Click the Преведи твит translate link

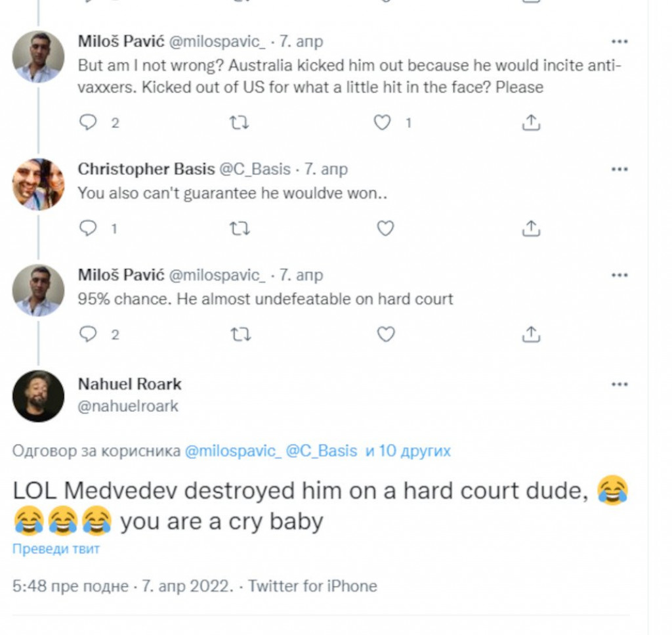point(56,549)
